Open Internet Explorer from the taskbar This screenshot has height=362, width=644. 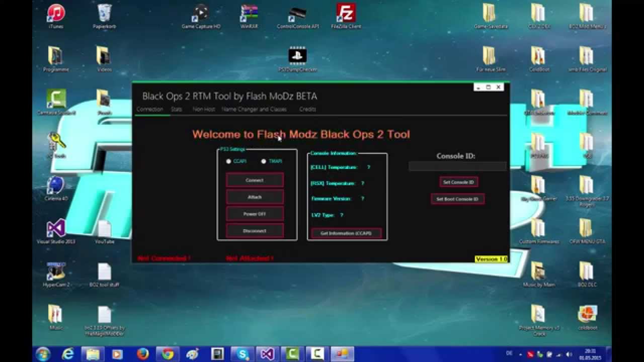coord(68,354)
